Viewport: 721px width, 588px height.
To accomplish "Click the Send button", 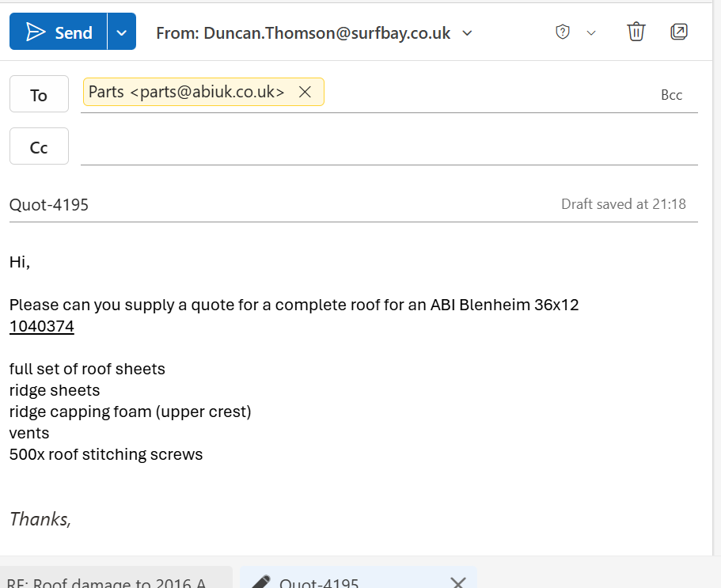I will click(x=59, y=32).
